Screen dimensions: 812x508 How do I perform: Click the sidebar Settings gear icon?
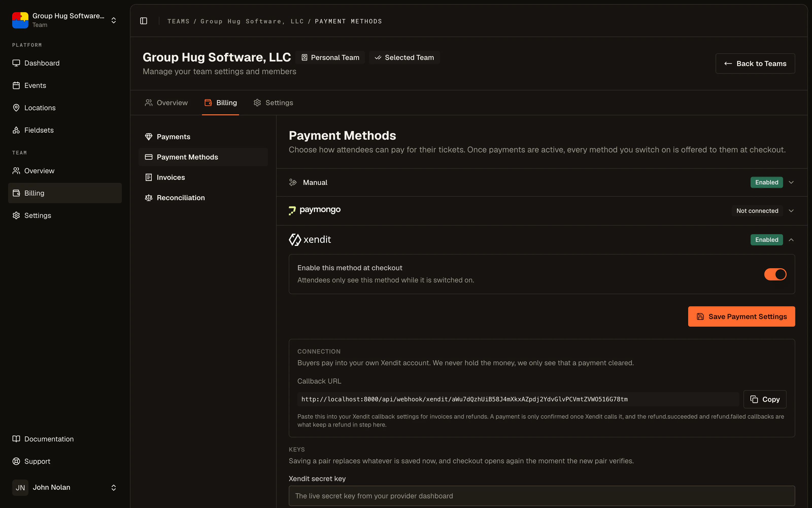tap(16, 215)
